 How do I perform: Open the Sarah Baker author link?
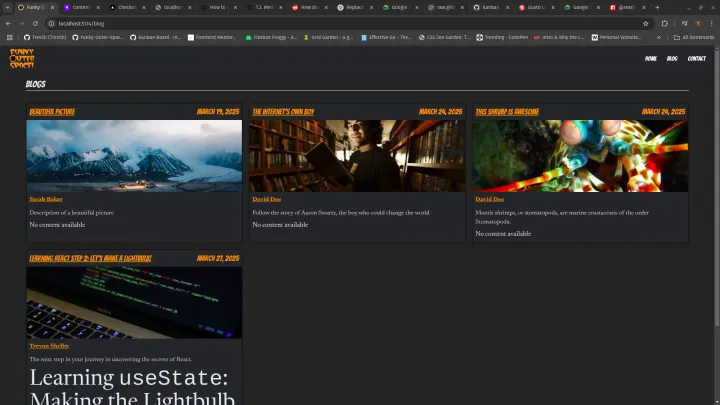(46, 199)
